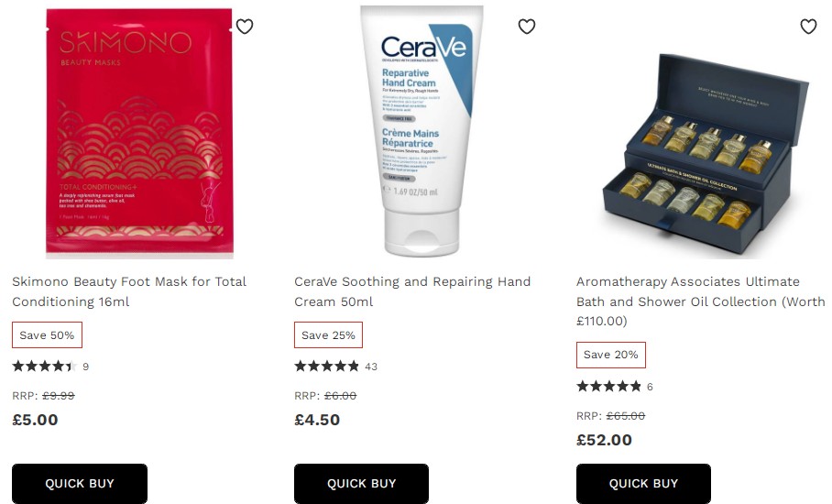Add CeraVe Hand Cream to wishlist heart
832x504 pixels.
[x=527, y=26]
